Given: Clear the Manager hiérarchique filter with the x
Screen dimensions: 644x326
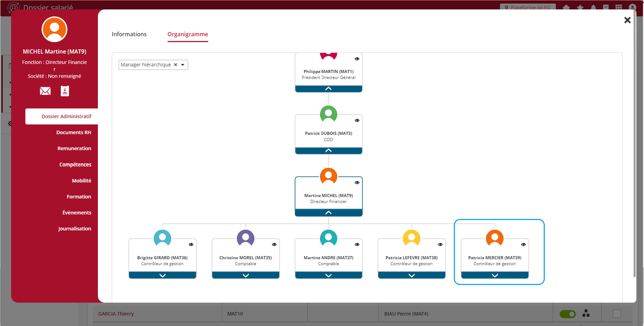Looking at the screenshot, I should (x=175, y=65).
